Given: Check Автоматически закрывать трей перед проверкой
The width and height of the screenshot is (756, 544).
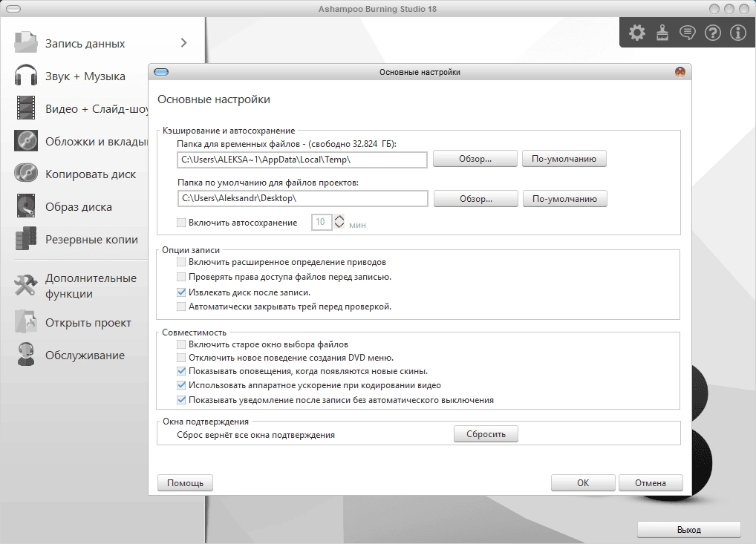Looking at the screenshot, I should pos(181,307).
